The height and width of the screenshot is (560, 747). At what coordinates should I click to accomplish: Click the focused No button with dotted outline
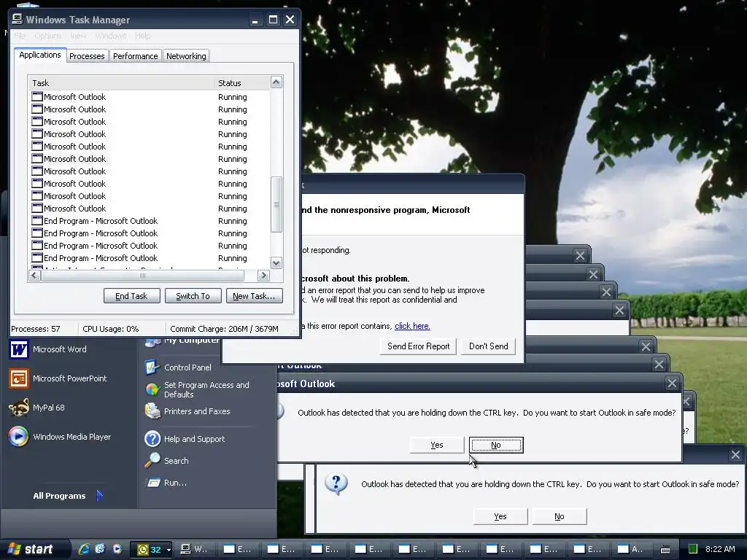pyautogui.click(x=496, y=445)
